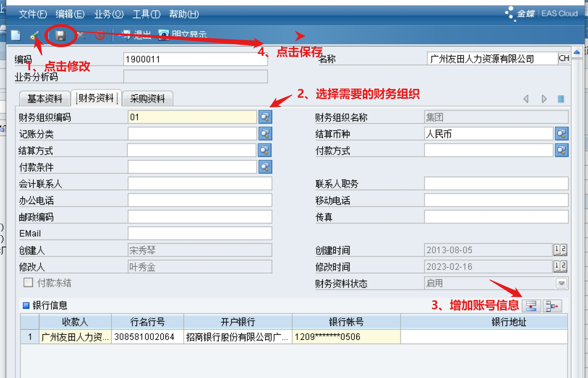Open lookup for 结算币种 field
Screen dimensions: 588x378
[x=561, y=134]
